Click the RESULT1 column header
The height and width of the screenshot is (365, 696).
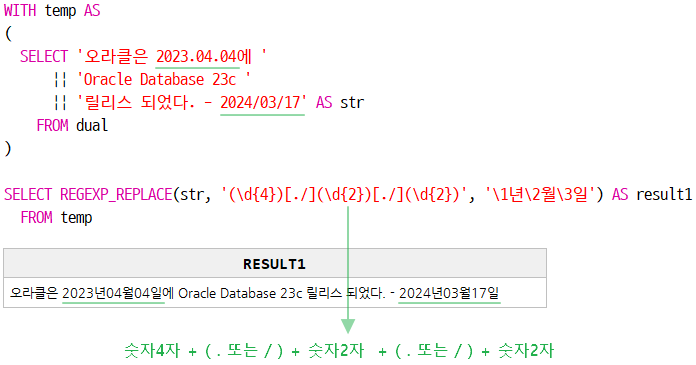coord(274,264)
